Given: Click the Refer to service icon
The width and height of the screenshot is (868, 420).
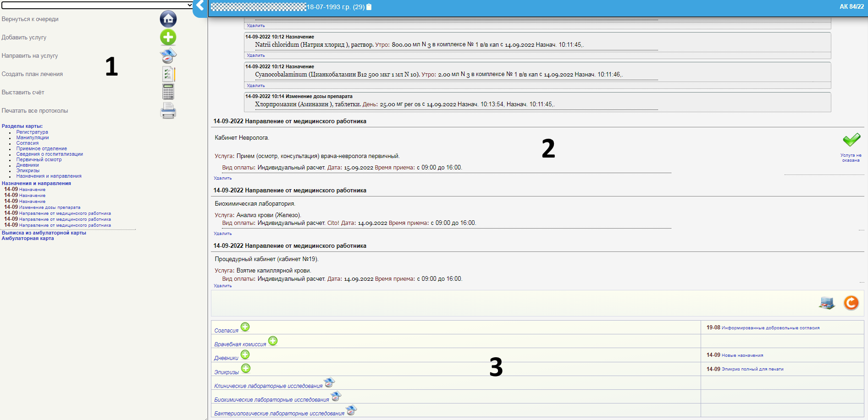Looking at the screenshot, I should (168, 55).
